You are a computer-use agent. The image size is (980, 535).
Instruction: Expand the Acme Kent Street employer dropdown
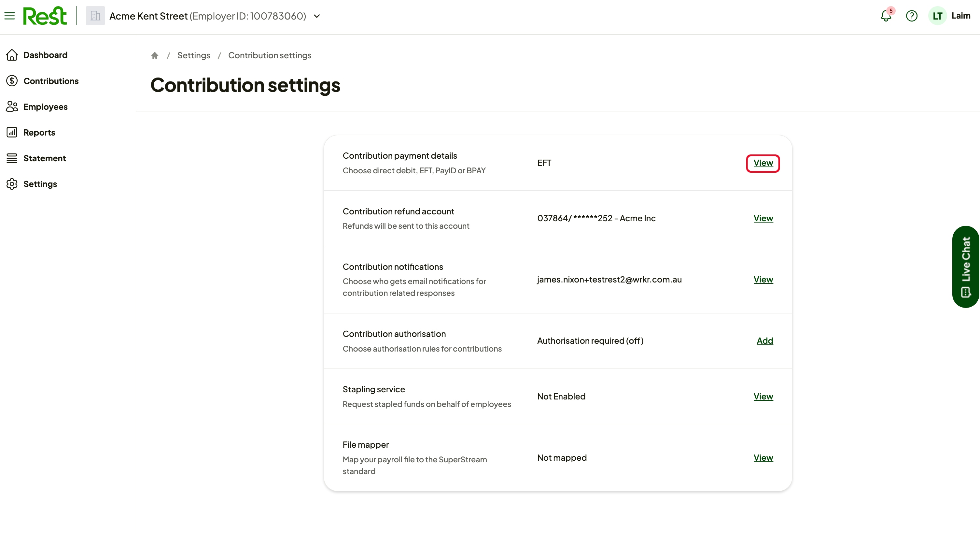316,16
